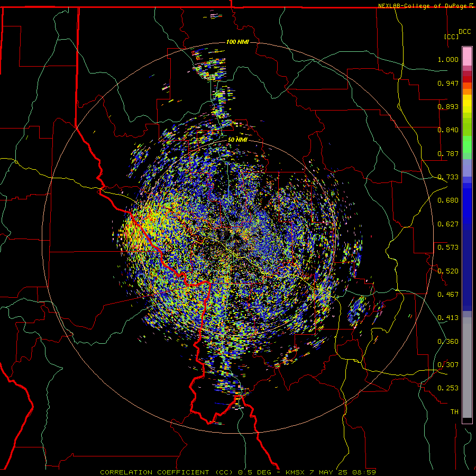Click the radar site center of the sweep
Image resolution: width=476 pixels, height=476 pixels.
tap(237, 237)
